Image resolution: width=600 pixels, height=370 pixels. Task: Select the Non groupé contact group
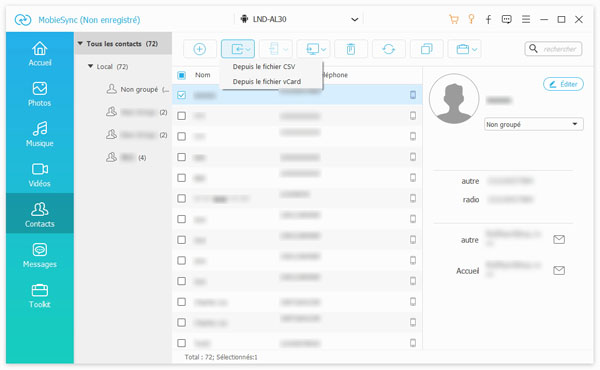(138, 89)
